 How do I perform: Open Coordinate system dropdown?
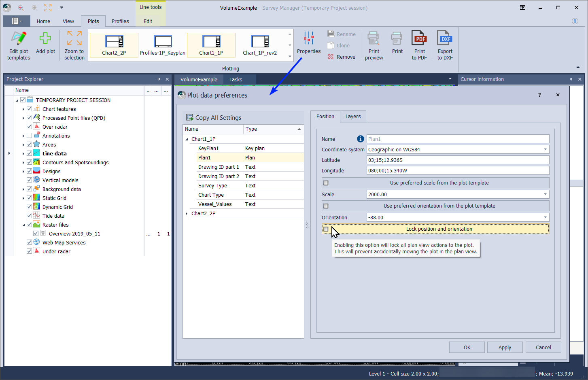coord(545,150)
